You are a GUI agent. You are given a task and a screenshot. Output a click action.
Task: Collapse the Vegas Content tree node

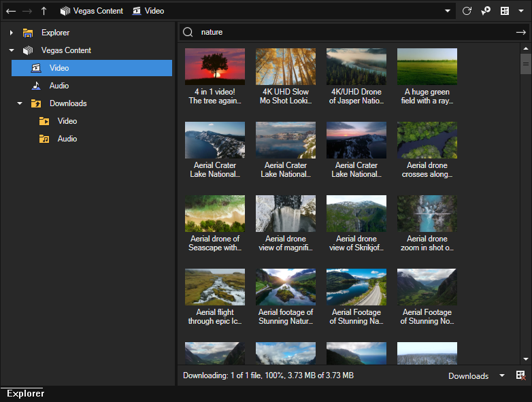pos(12,50)
